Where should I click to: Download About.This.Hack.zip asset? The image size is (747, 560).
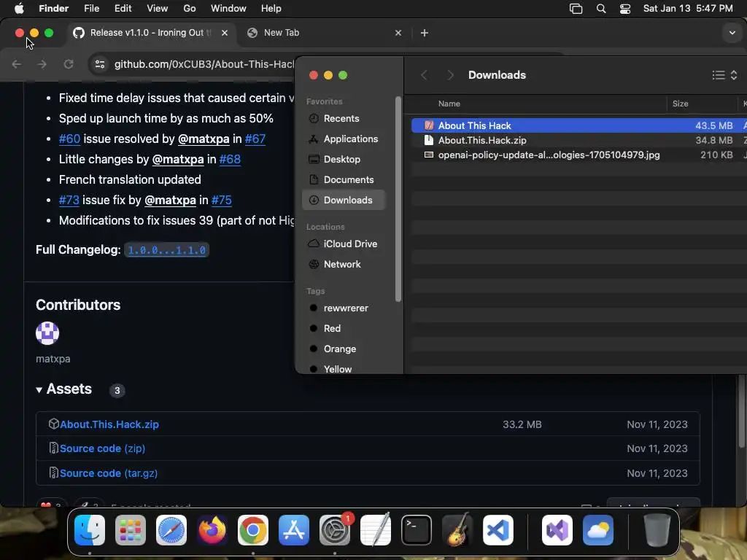pyautogui.click(x=109, y=424)
